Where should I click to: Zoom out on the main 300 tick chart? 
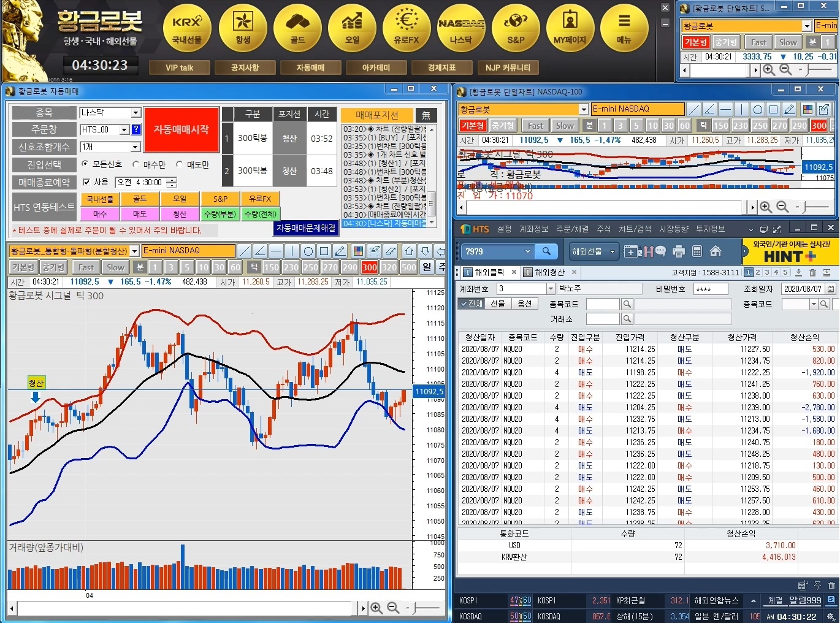393,608
